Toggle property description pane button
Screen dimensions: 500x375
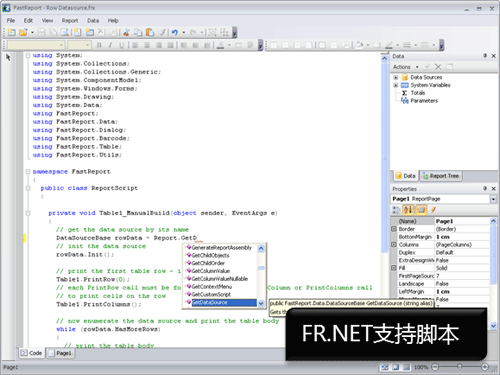click(x=421, y=210)
